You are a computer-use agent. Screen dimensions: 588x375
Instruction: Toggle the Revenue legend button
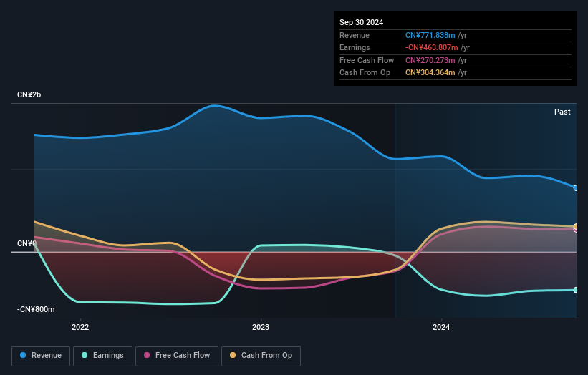[41, 356]
